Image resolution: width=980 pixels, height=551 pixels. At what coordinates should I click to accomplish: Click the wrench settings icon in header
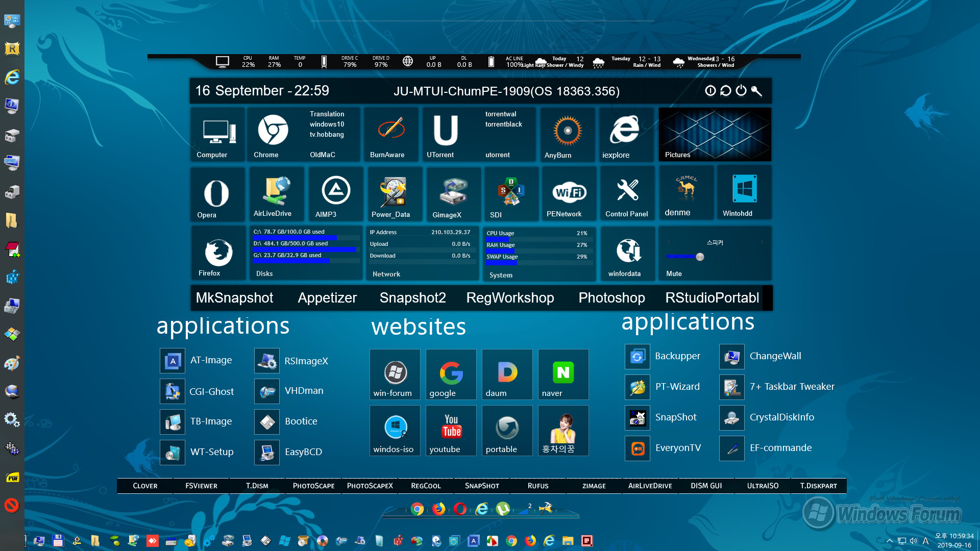point(756,91)
